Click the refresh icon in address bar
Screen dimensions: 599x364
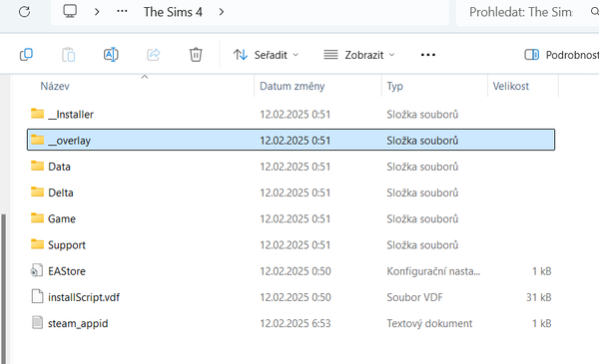[24, 12]
